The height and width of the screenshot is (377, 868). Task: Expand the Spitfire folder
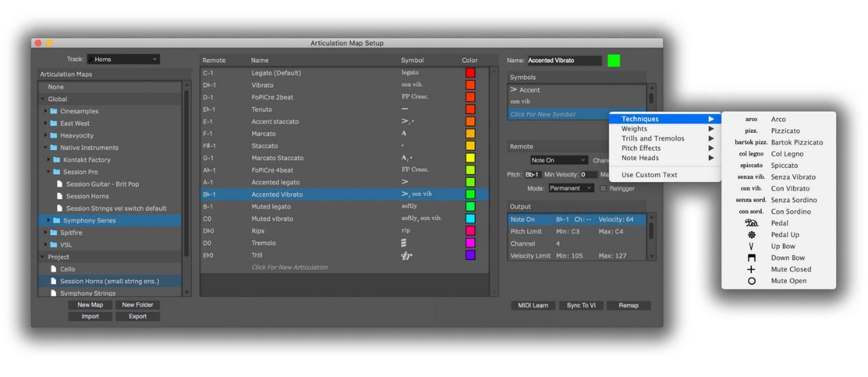[x=45, y=232]
